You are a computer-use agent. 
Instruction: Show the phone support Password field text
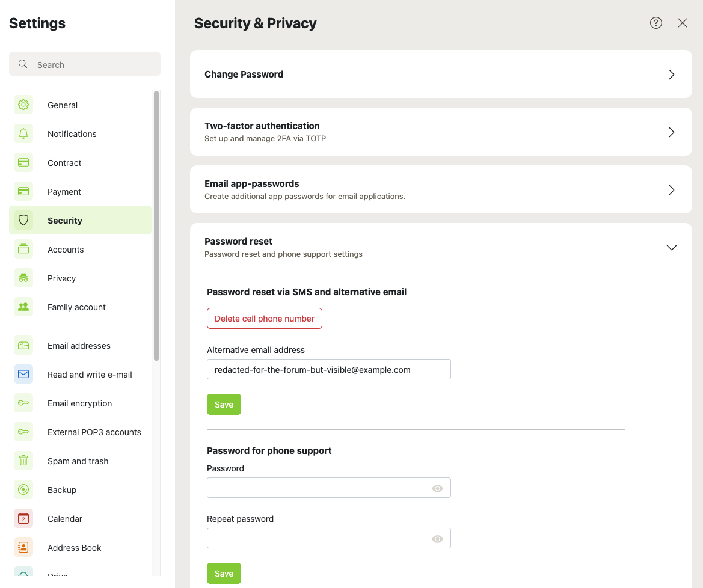437,488
